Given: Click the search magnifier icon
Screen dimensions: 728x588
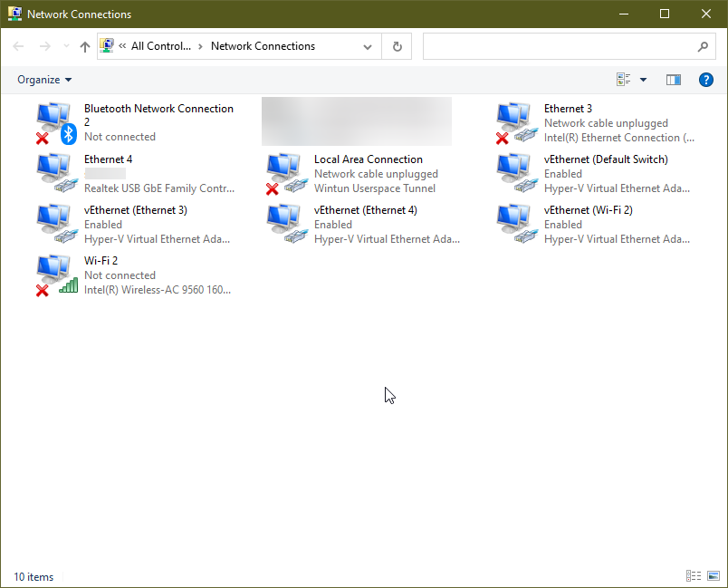Looking at the screenshot, I should (x=703, y=46).
